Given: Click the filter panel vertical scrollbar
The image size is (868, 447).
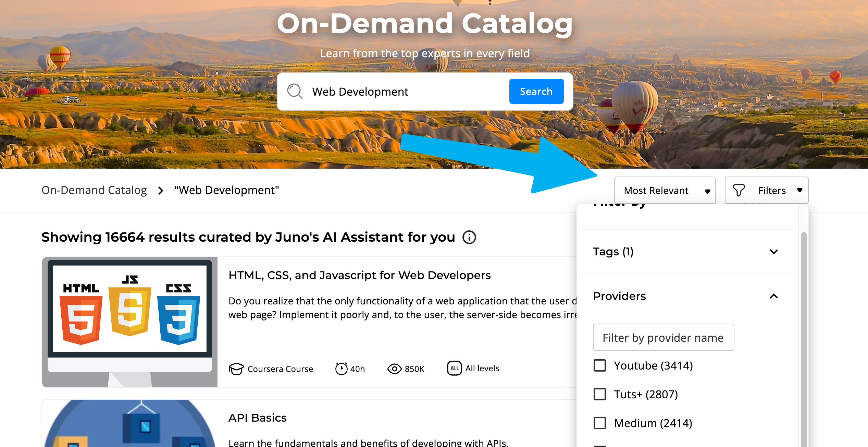Looking at the screenshot, I should 804,339.
